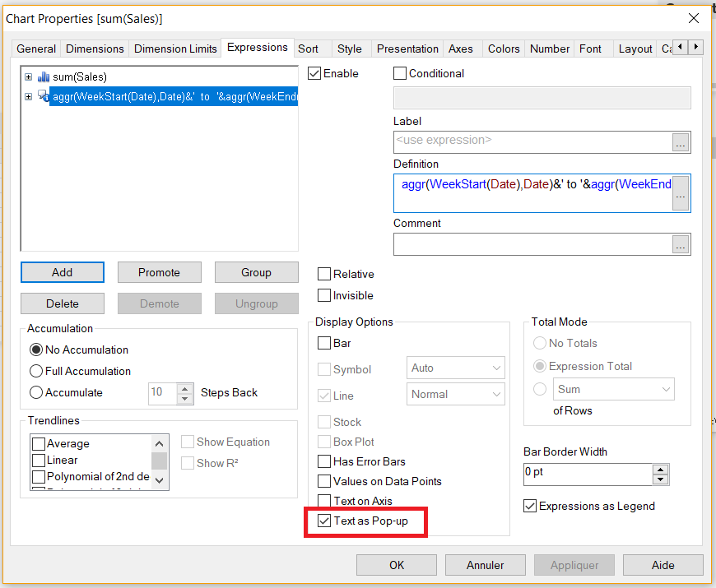Image resolution: width=716 pixels, height=588 pixels.
Task: Expand the aggr expression tree node
Action: (x=29, y=97)
